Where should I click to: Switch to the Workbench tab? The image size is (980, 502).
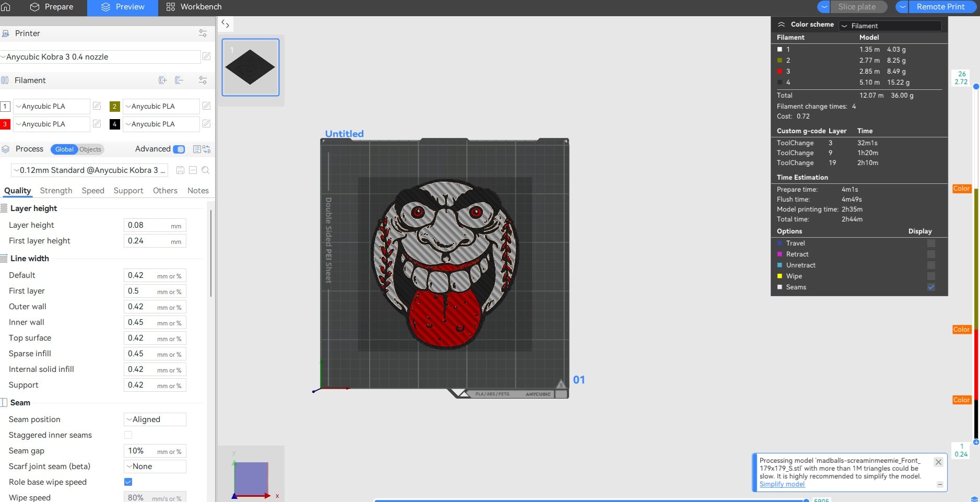coord(194,7)
